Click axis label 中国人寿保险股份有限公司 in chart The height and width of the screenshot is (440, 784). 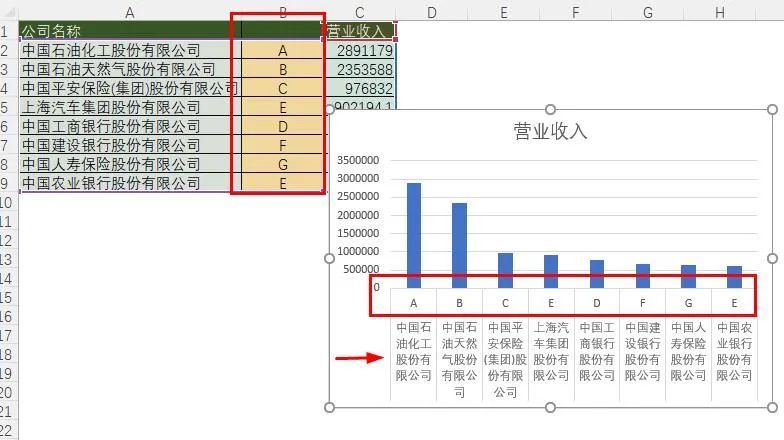(x=688, y=351)
